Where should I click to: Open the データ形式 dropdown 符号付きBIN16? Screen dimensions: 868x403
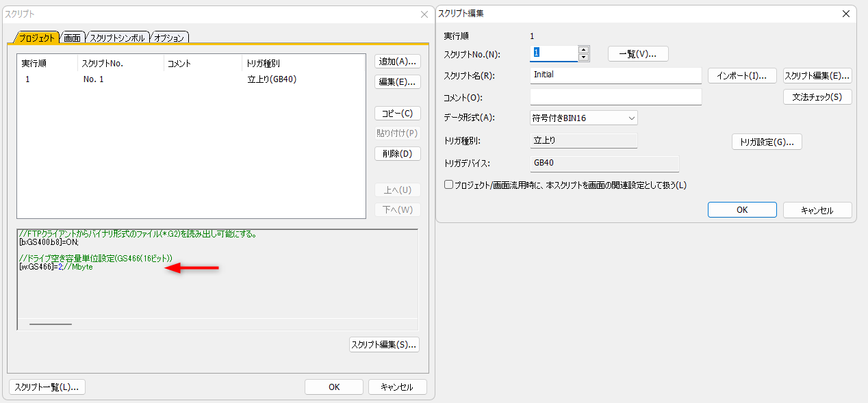pos(584,118)
